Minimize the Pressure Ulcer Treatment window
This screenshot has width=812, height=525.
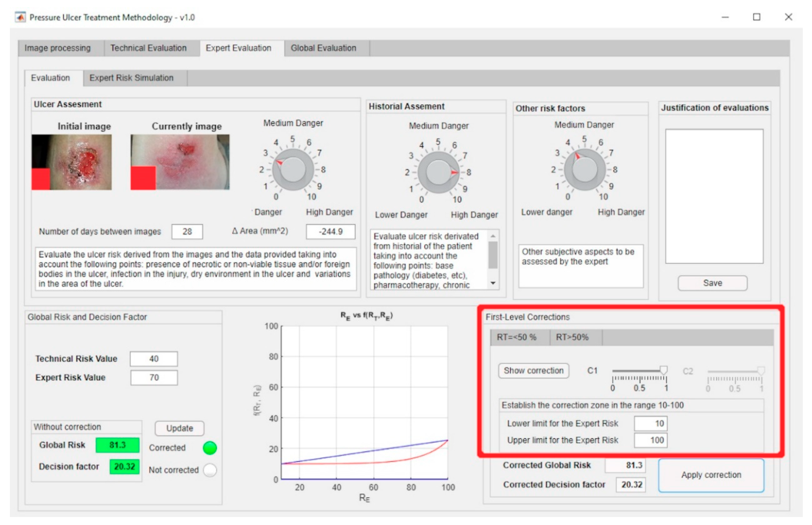pyautogui.click(x=725, y=17)
